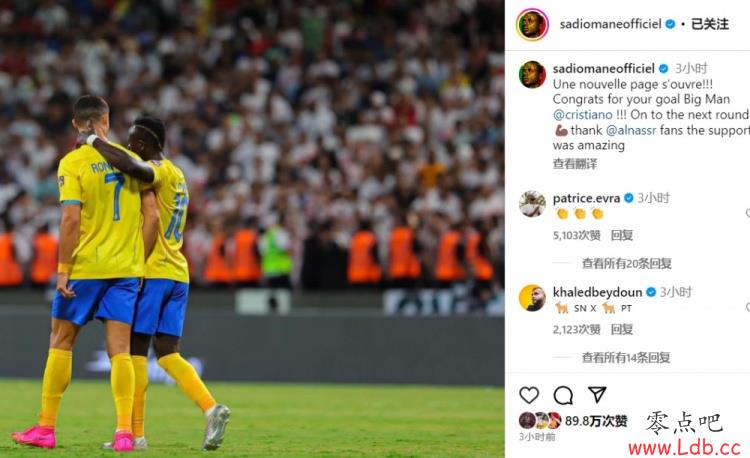Open khaledbeydoun username link
Viewport: 750px width, 458px height.
pos(597,292)
